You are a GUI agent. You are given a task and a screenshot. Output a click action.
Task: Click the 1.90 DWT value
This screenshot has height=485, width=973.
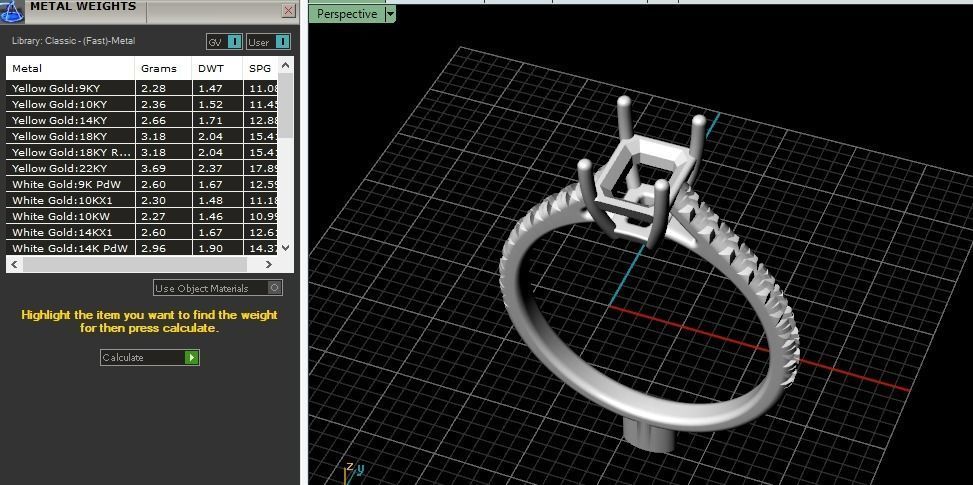[210, 248]
